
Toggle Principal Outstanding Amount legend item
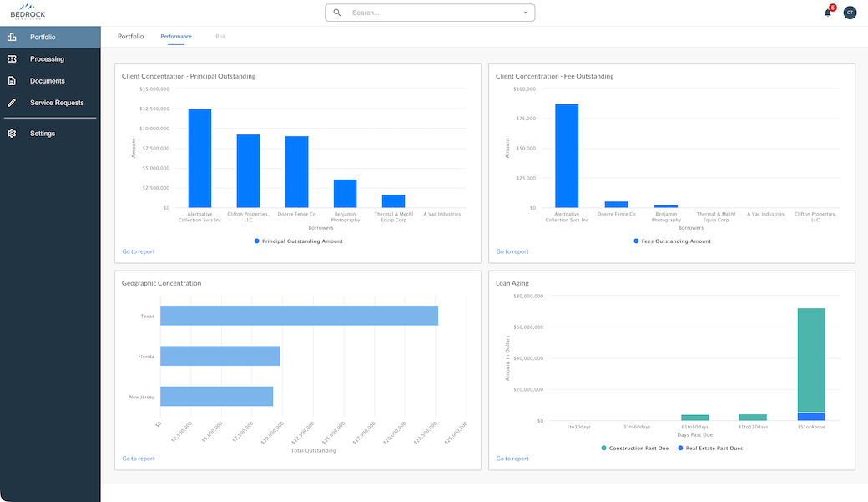tap(299, 241)
